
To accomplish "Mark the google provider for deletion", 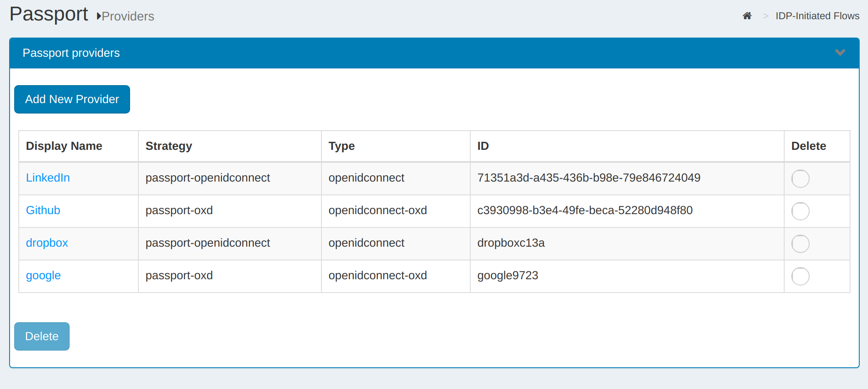I will click(x=800, y=276).
